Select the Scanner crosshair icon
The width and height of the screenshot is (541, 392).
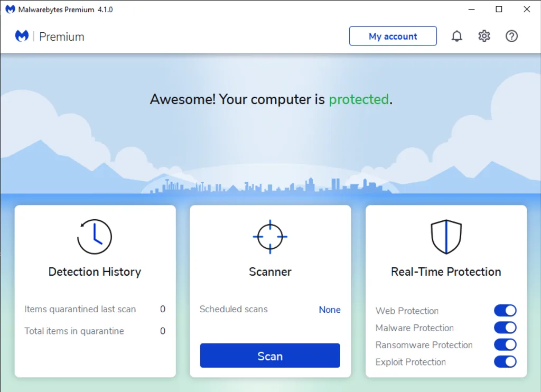coord(270,237)
